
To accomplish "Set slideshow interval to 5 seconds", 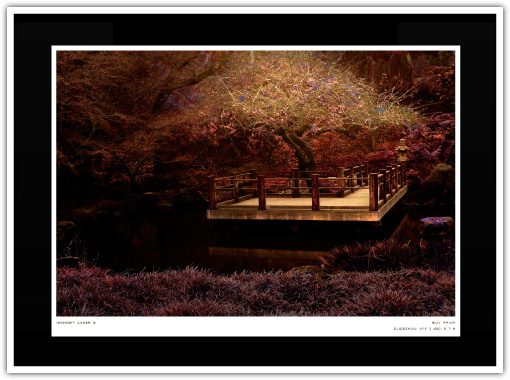I will (x=445, y=329).
